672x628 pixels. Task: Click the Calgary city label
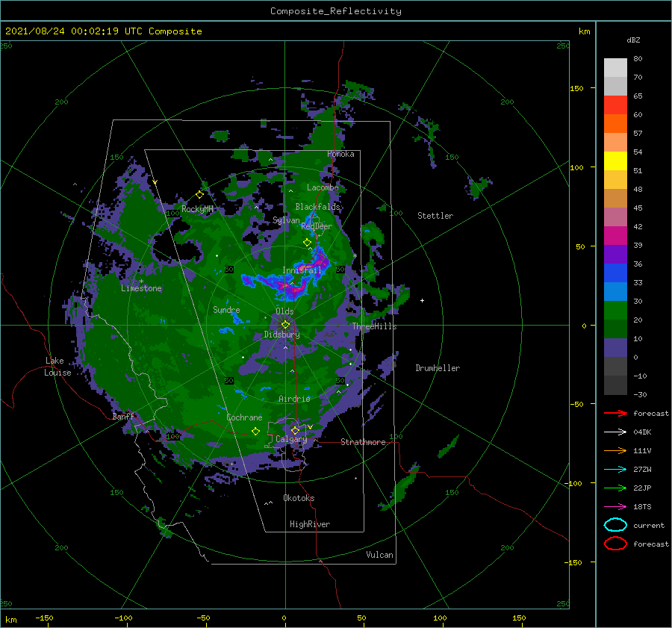click(291, 439)
